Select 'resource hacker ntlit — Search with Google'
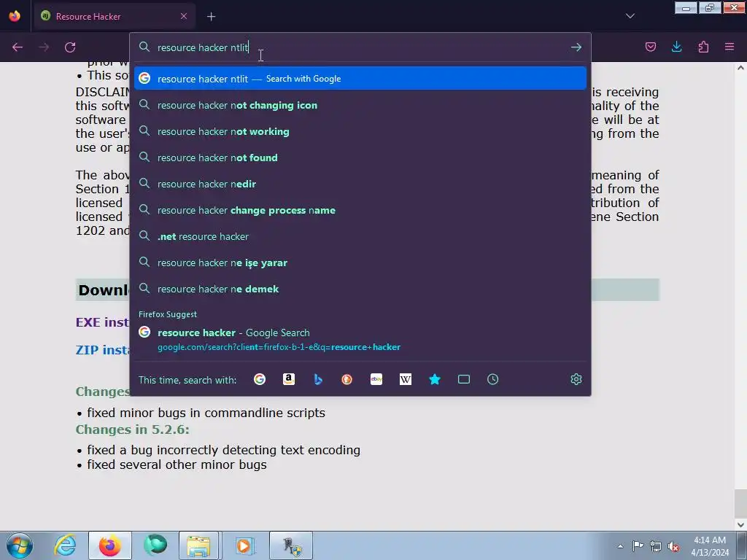 (360, 79)
